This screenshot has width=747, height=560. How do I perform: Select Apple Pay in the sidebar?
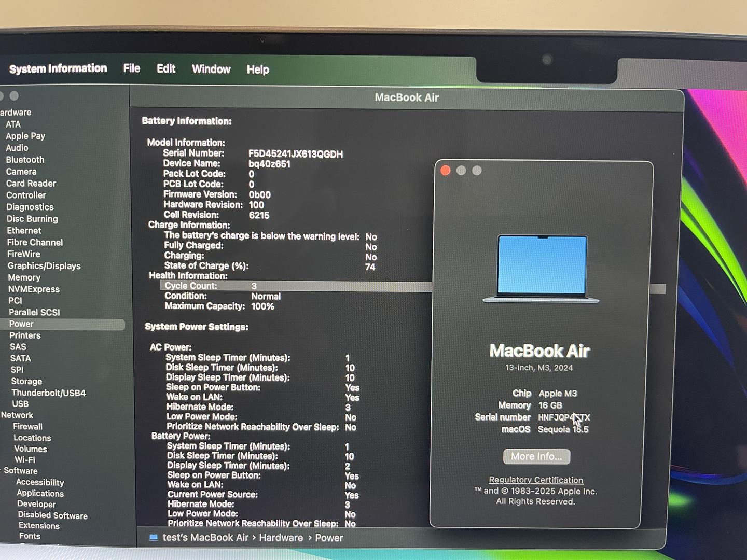tap(25, 136)
